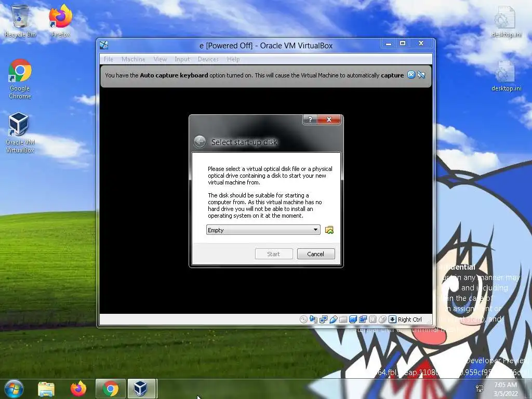This screenshot has height=399, width=532.
Task: Click the VirtualBox window title icon
Action: click(104, 45)
